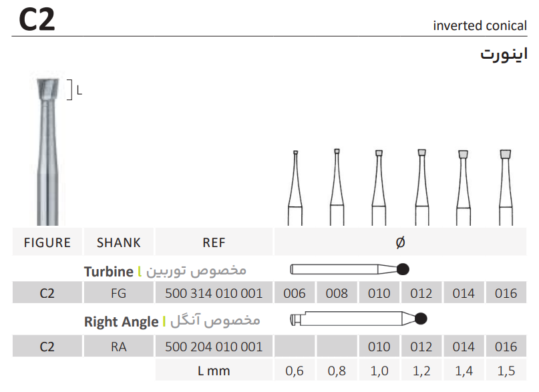
Task: Choose size 014 in the RA row
Action: [464, 347]
